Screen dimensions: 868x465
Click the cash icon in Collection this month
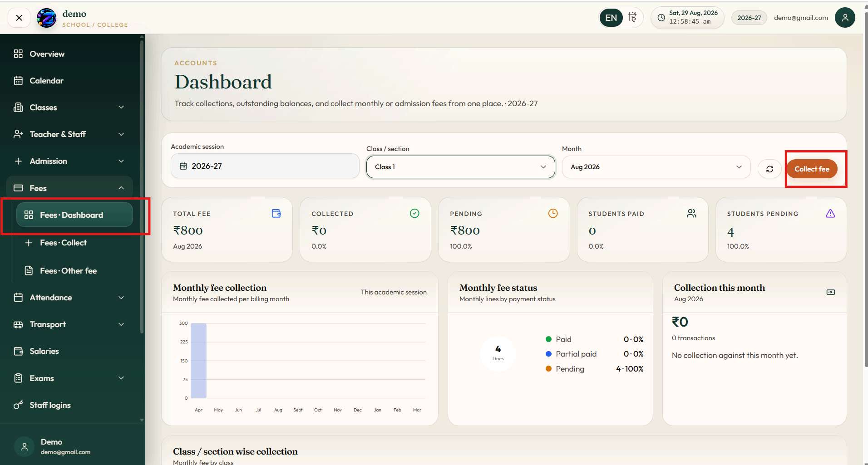tap(831, 292)
